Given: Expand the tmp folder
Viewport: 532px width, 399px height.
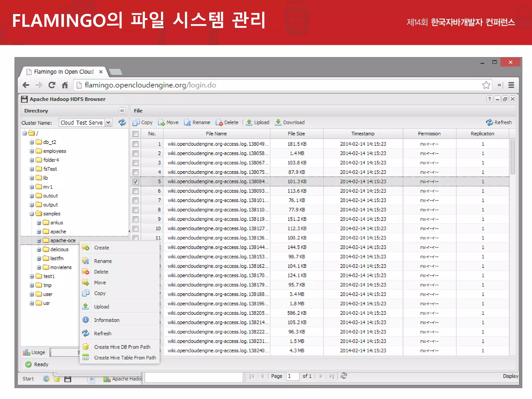Looking at the screenshot, I should coord(32,285).
